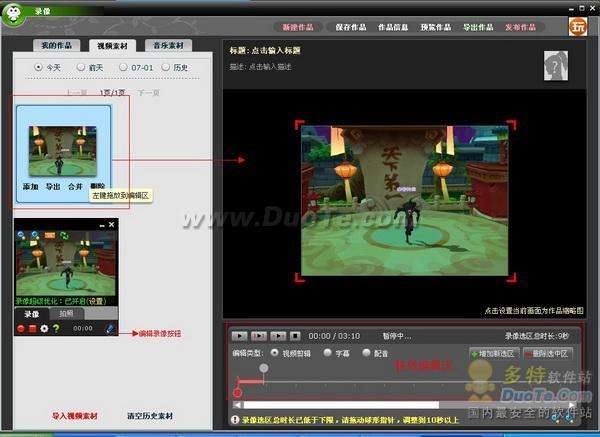The height and width of the screenshot is (437, 600).
Task: Close the small recorder widget with X
Action: pos(111,225)
